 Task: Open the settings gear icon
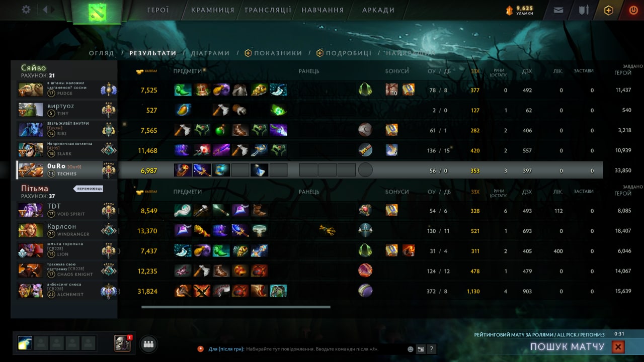(26, 10)
